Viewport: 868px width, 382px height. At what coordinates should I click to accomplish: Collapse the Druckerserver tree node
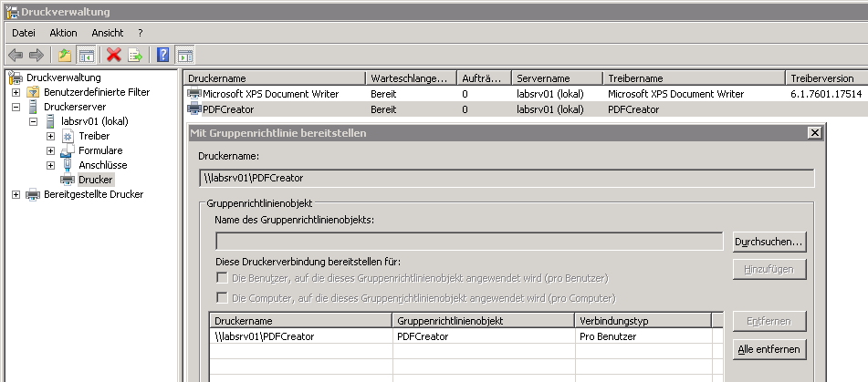(16, 107)
